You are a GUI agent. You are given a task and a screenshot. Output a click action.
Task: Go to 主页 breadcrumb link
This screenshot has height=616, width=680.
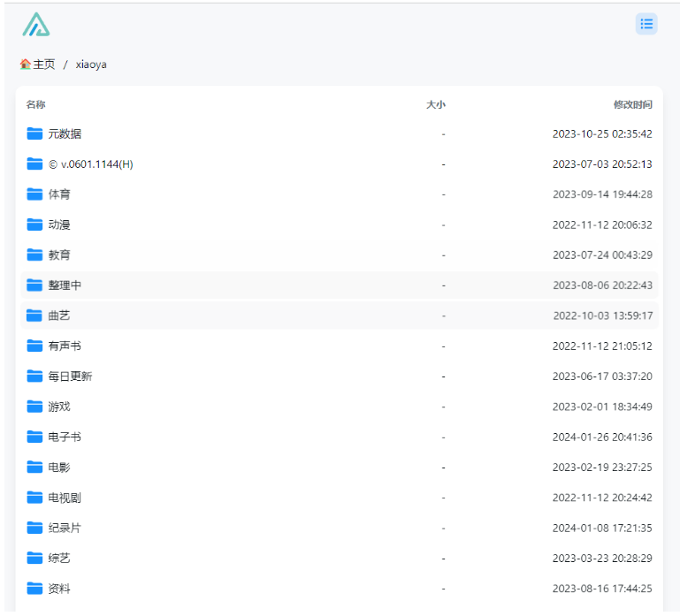point(43,65)
